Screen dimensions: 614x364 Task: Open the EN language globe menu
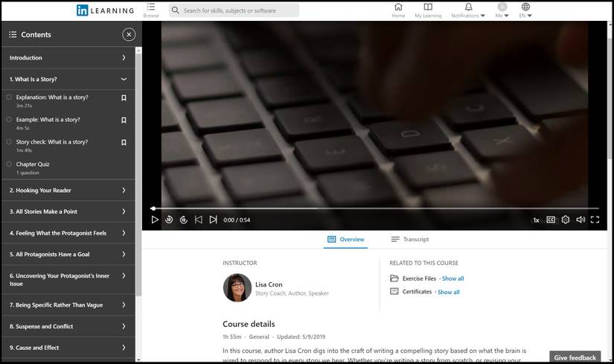pyautogui.click(x=525, y=10)
